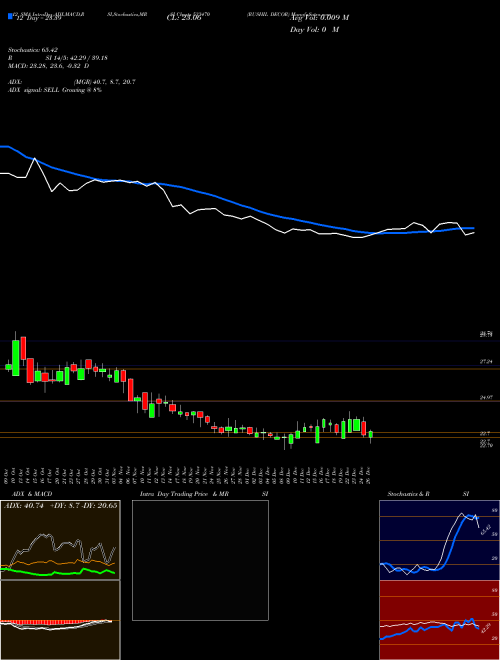Click the last green candlestick on chart
This screenshot has width=500, height=660.
370,434
